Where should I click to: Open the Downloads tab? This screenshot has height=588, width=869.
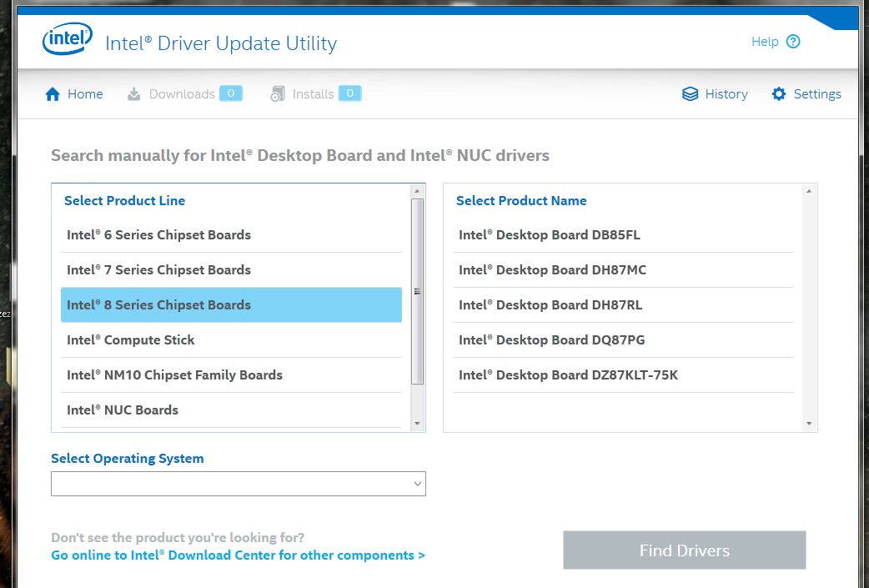(184, 94)
